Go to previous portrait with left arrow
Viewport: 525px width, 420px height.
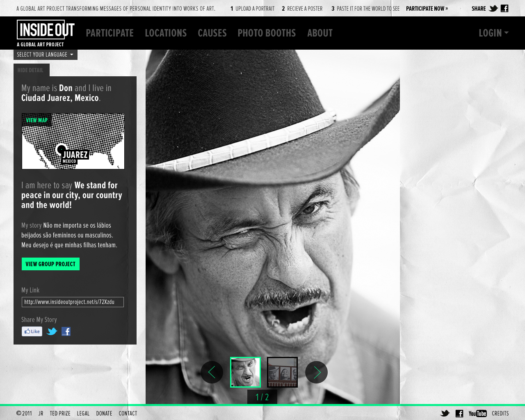pyautogui.click(x=212, y=372)
